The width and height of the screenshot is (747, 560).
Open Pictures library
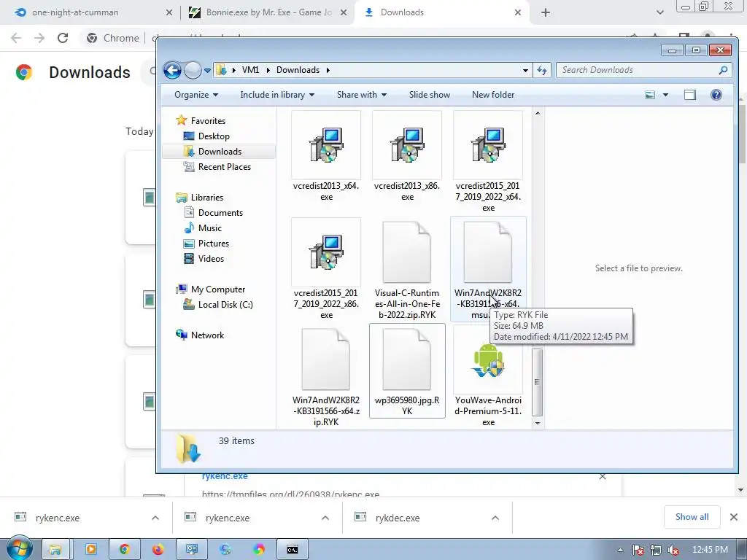[x=213, y=244]
